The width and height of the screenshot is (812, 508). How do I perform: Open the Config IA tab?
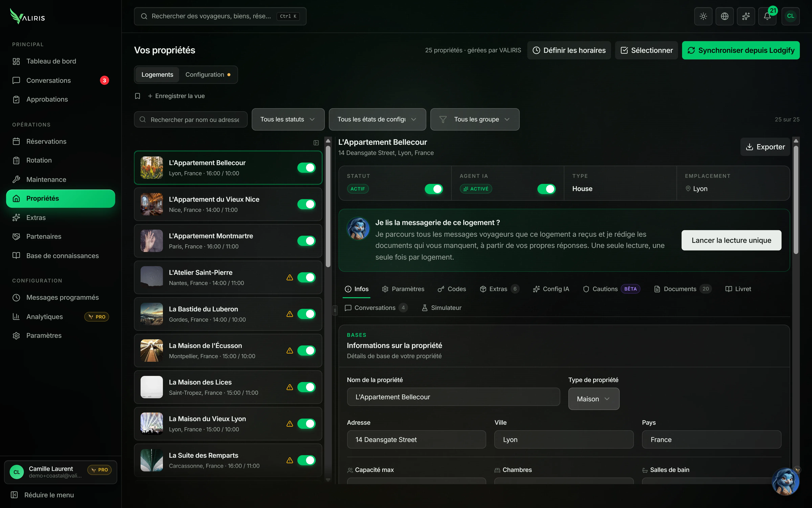551,289
